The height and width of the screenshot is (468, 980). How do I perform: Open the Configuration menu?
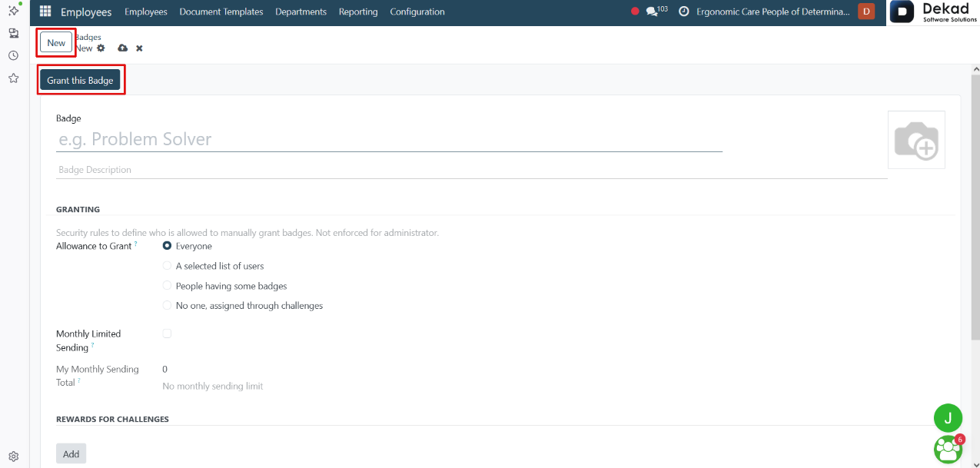417,12
